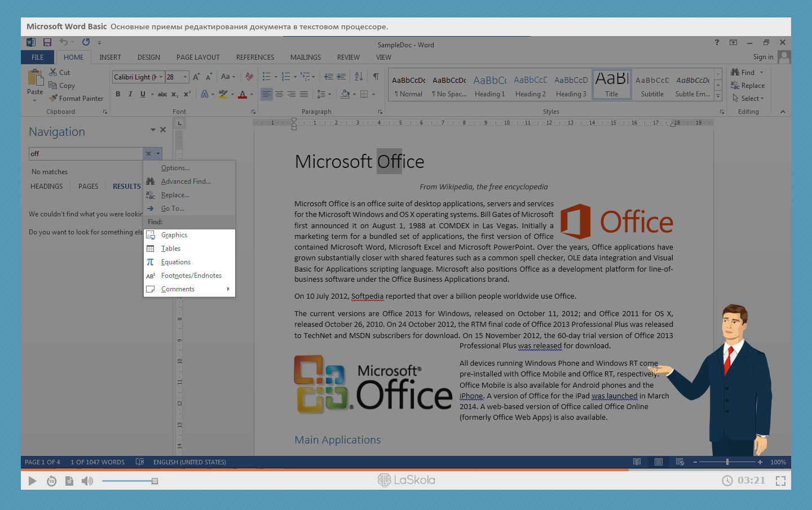This screenshot has width=812, height=510.
Task: Click the video player Play button
Action: point(32,481)
